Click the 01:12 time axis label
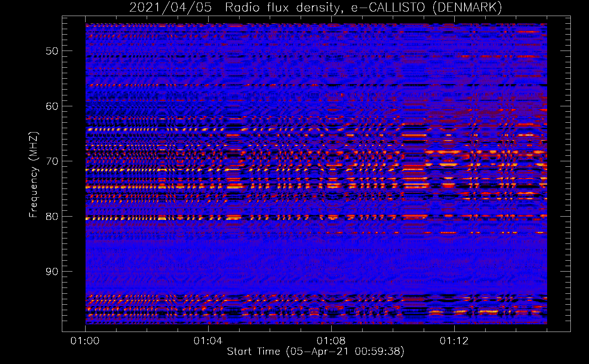The image size is (589, 364). (x=454, y=341)
